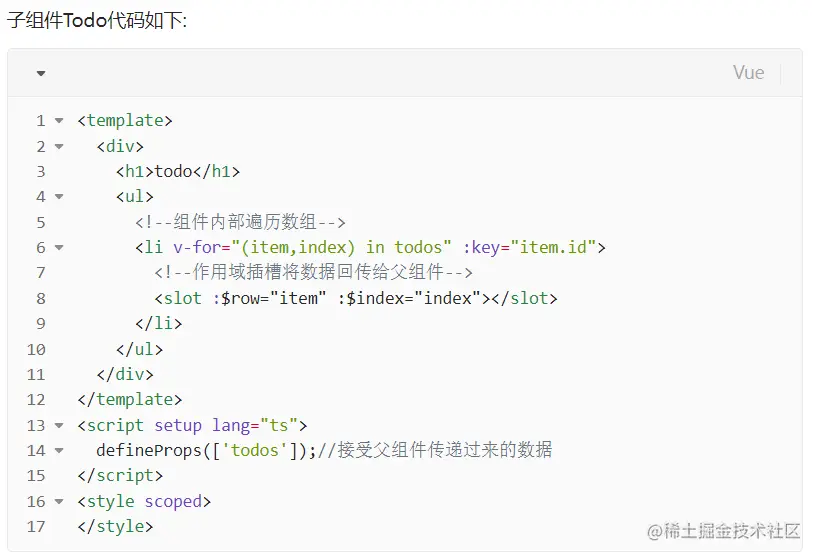Fold the ul block at line 4

[59, 197]
